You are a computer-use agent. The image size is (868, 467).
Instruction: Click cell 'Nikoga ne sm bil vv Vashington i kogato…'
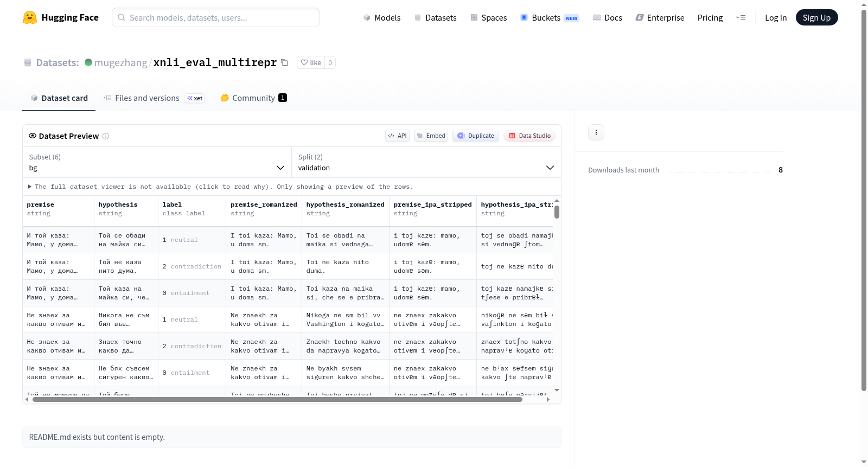click(x=346, y=319)
